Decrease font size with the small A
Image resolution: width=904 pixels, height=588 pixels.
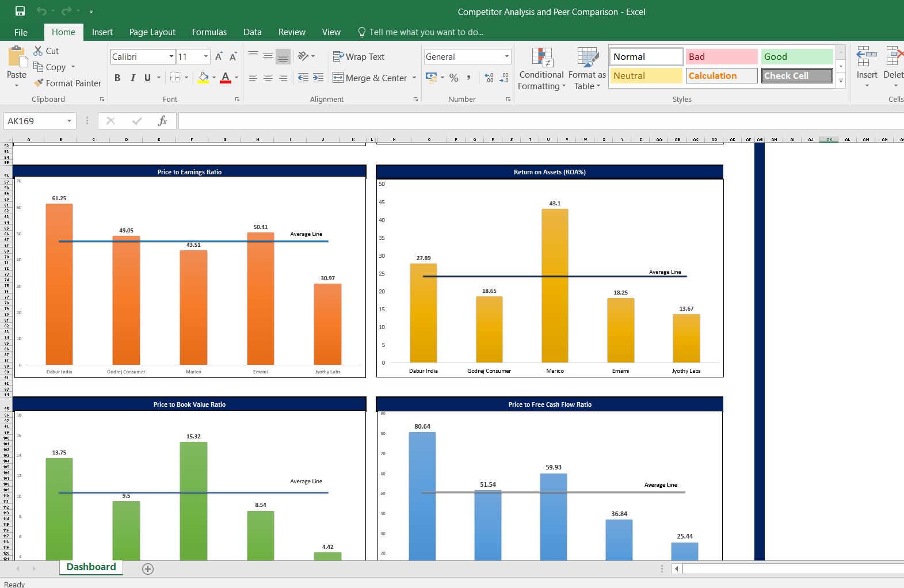233,56
